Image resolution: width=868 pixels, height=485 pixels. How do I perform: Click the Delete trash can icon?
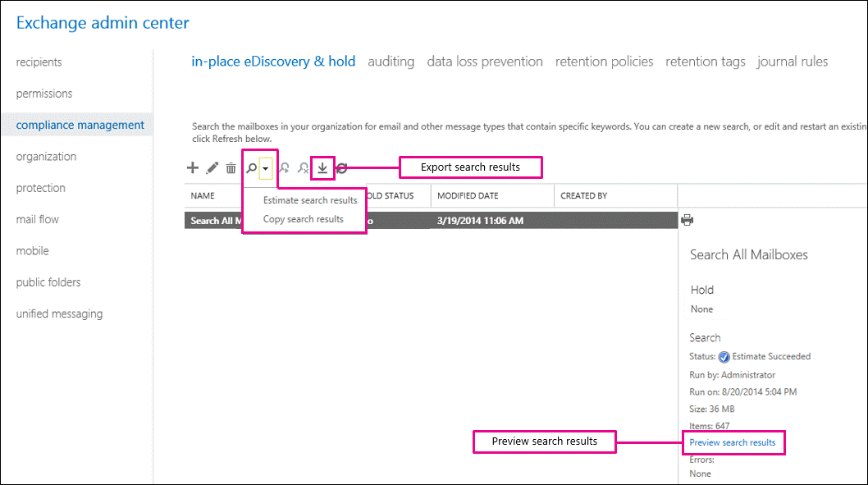[x=231, y=168]
